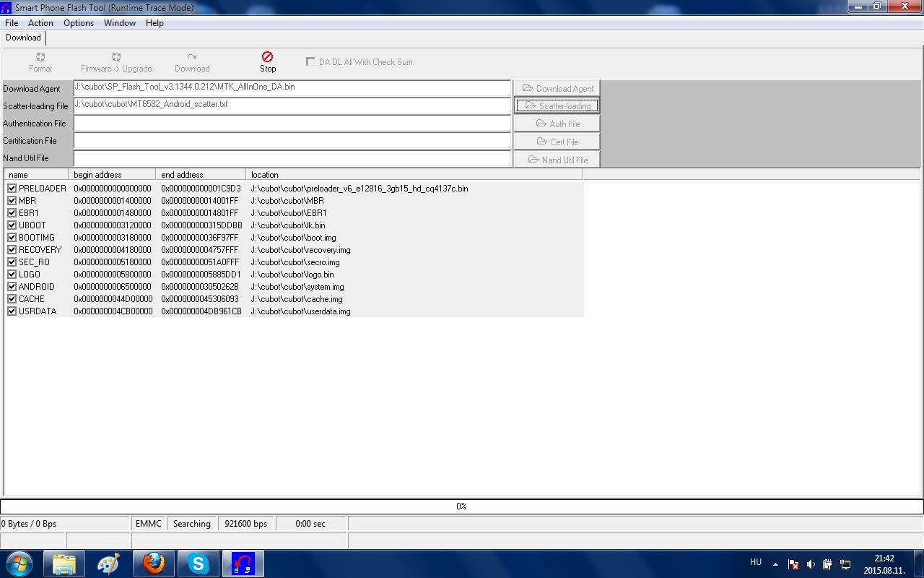Screen dimensions: 924x578
Task: Open the Options menu
Action: 79,23
